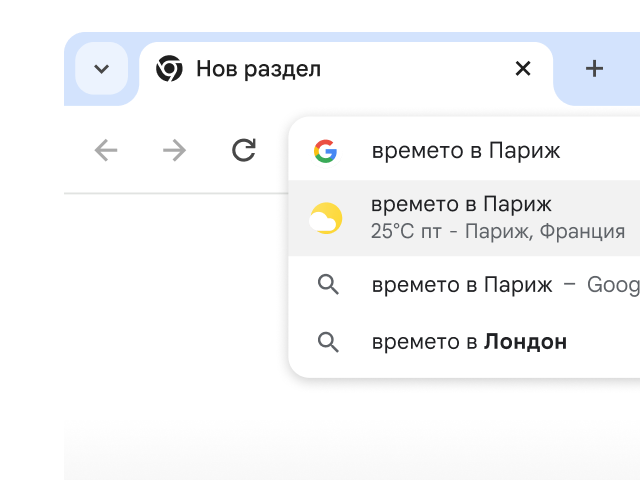Choose the "времето в Париж – Goog…" suggestion
Viewport: 640px width, 480px height.
point(462,285)
